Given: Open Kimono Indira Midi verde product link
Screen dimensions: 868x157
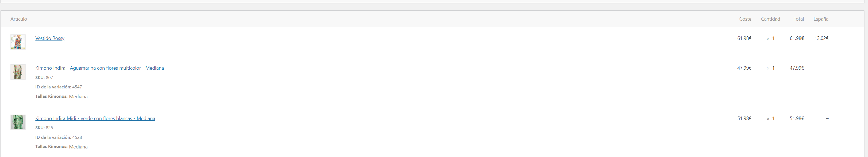Looking at the screenshot, I should [x=95, y=118].
